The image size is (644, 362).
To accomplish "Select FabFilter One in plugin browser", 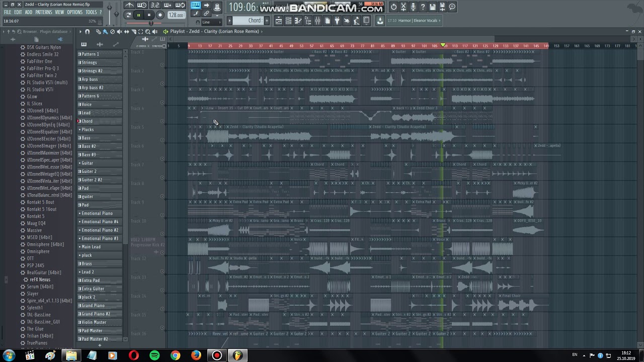I will click(40, 61).
